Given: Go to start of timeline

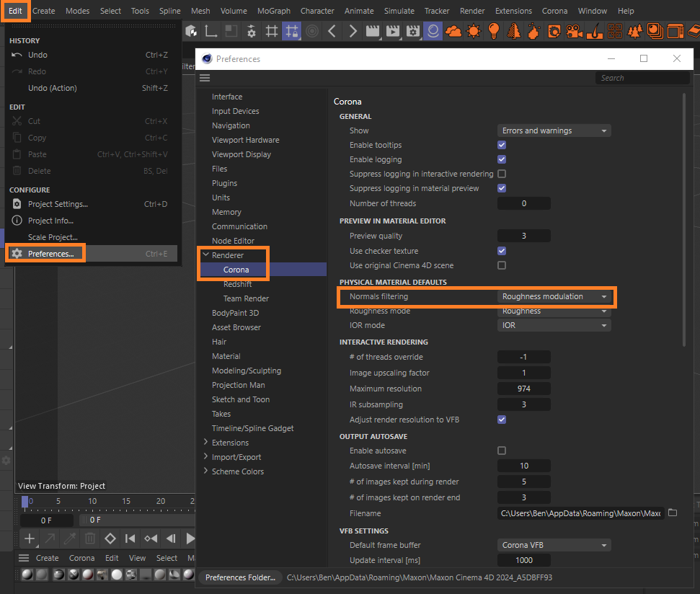Looking at the screenshot, I should 130,538.
